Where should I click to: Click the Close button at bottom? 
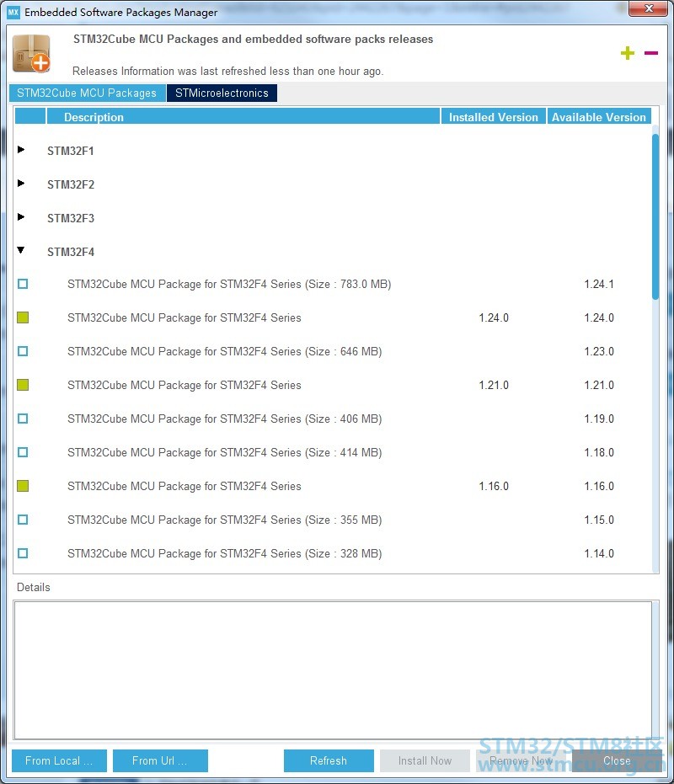[x=617, y=760]
